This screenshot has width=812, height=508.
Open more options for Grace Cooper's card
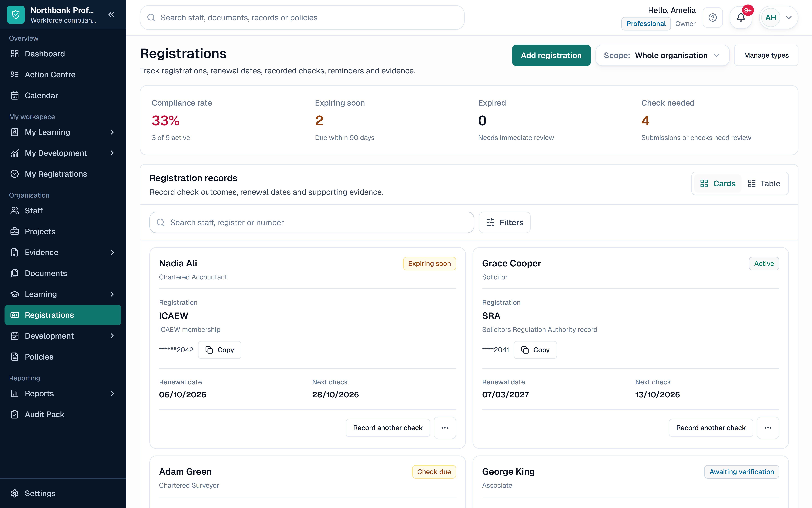point(768,428)
